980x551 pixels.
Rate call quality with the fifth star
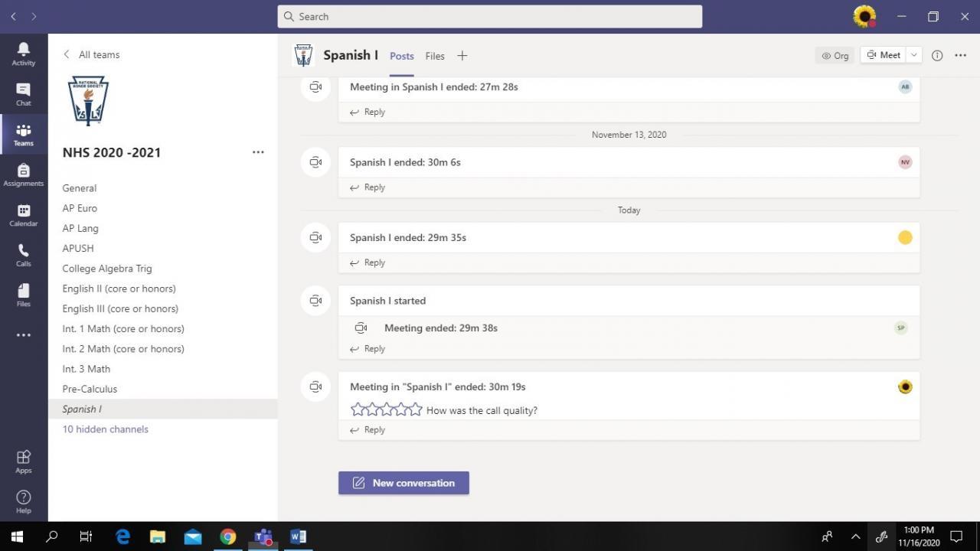click(x=416, y=409)
